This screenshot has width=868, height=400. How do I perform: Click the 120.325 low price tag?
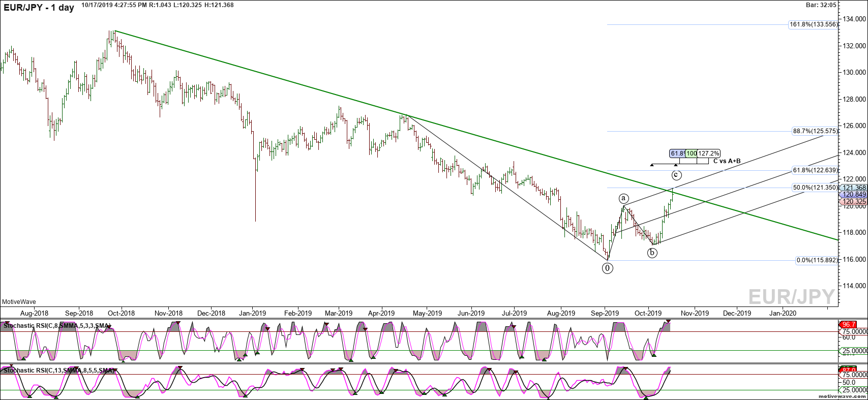(853, 202)
